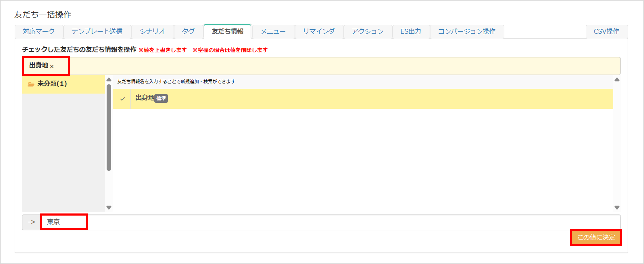The height and width of the screenshot is (264, 644).
Task: Click the folder icon beside 未分類(1)
Action: [x=31, y=84]
